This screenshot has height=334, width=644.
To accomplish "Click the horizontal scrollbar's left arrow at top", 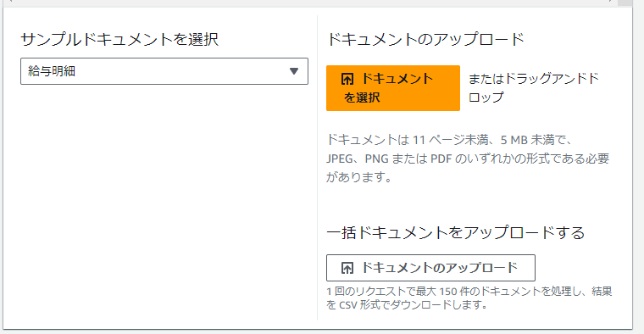I will (x=10, y=1).
